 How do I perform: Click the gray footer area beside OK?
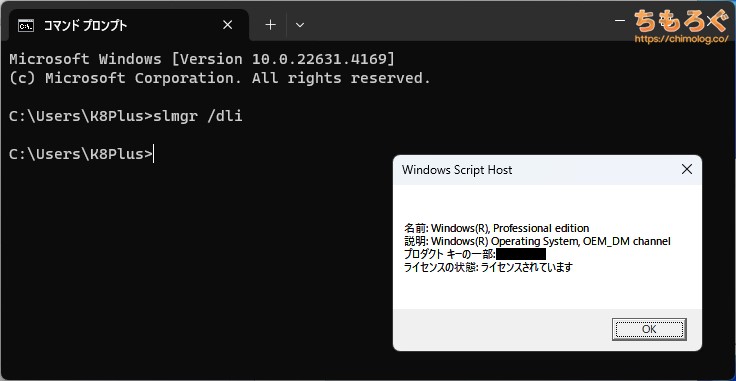point(502,329)
